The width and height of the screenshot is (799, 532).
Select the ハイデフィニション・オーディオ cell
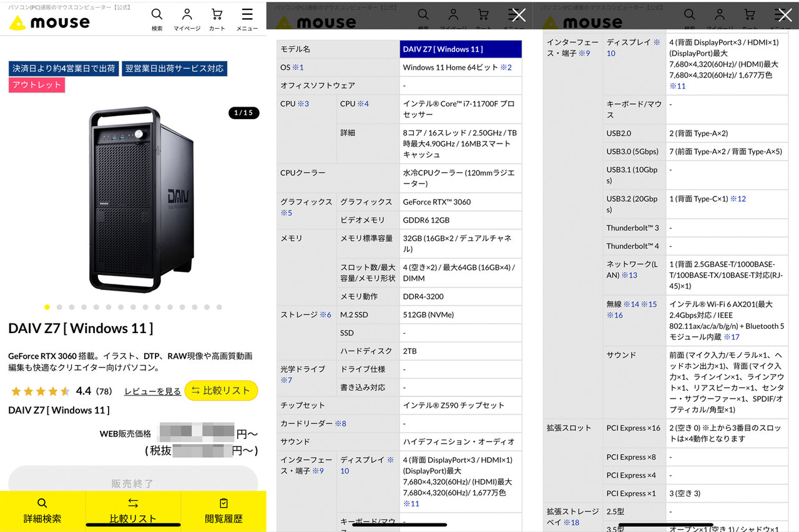[x=461, y=442]
